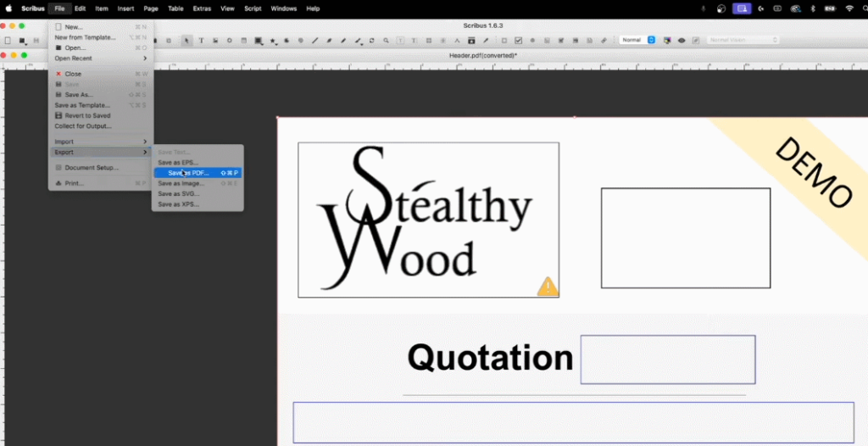
Task: Select the Polygon star tool
Action: pos(273,41)
